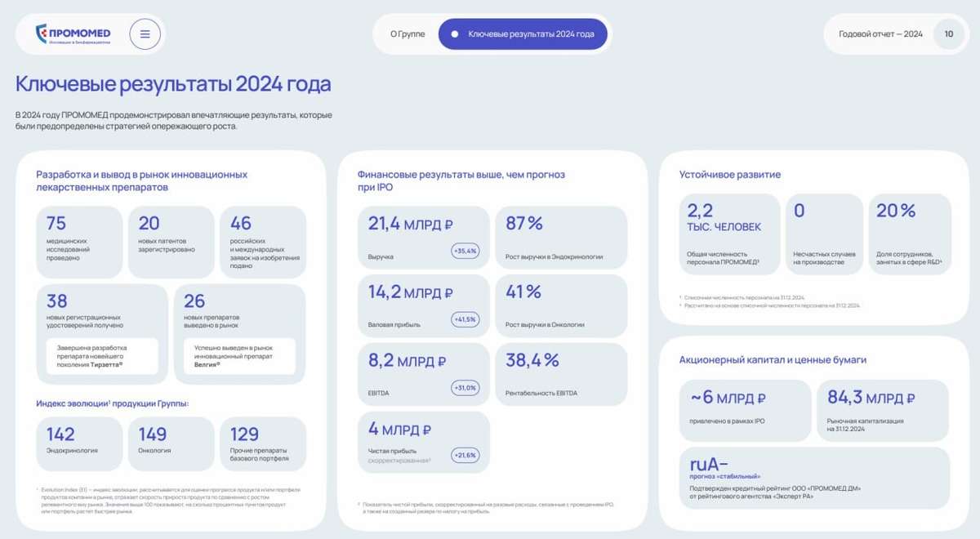This screenshot has width=980, height=539.
Task: Click the adjusted net profit footnote
Action: click(x=487, y=508)
